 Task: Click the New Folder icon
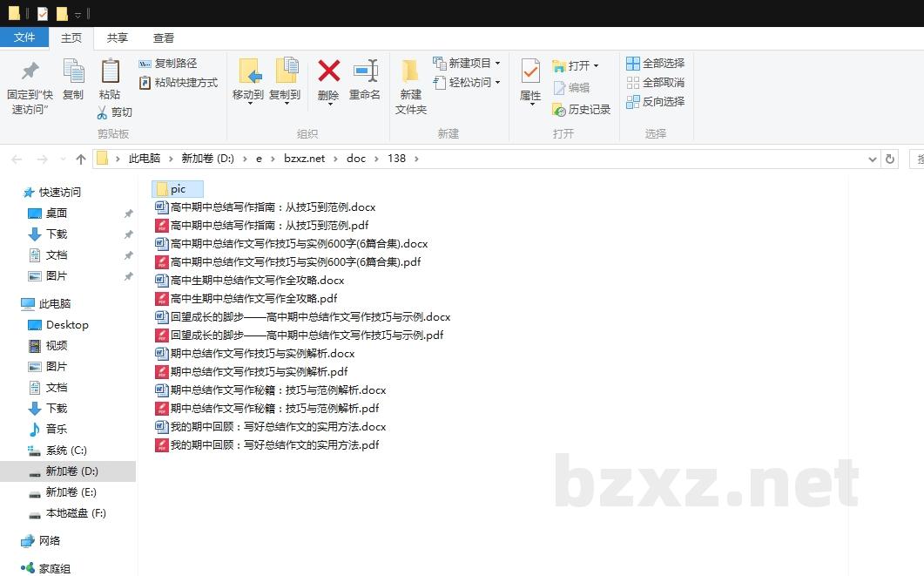pyautogui.click(x=410, y=71)
